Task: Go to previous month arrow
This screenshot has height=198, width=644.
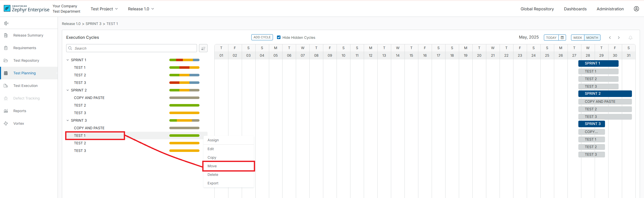Action: [x=610, y=38]
